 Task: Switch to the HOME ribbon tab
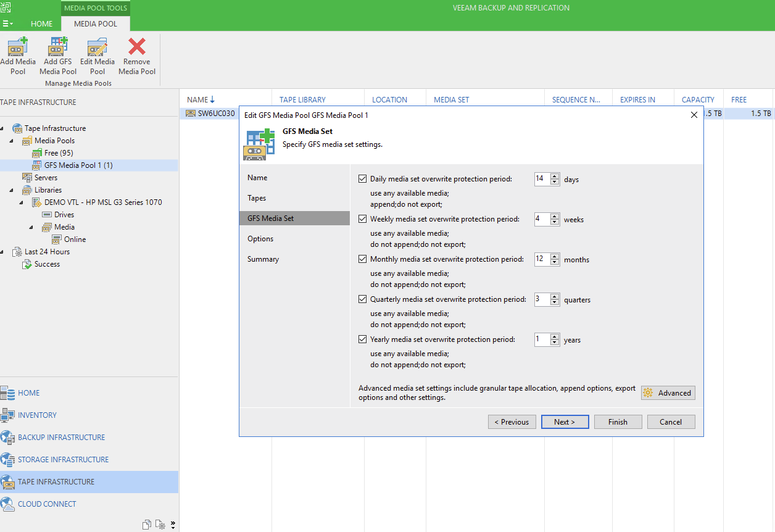coord(42,23)
